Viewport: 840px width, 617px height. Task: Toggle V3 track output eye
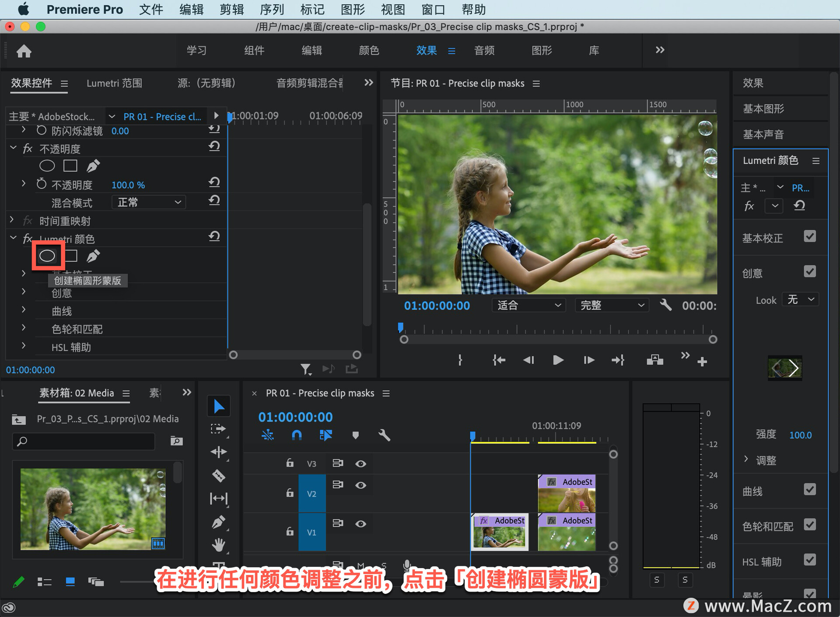360,464
